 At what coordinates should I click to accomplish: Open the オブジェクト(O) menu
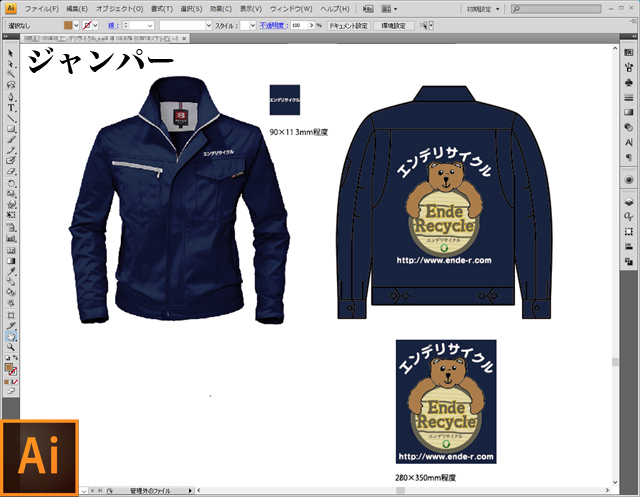click(x=119, y=9)
